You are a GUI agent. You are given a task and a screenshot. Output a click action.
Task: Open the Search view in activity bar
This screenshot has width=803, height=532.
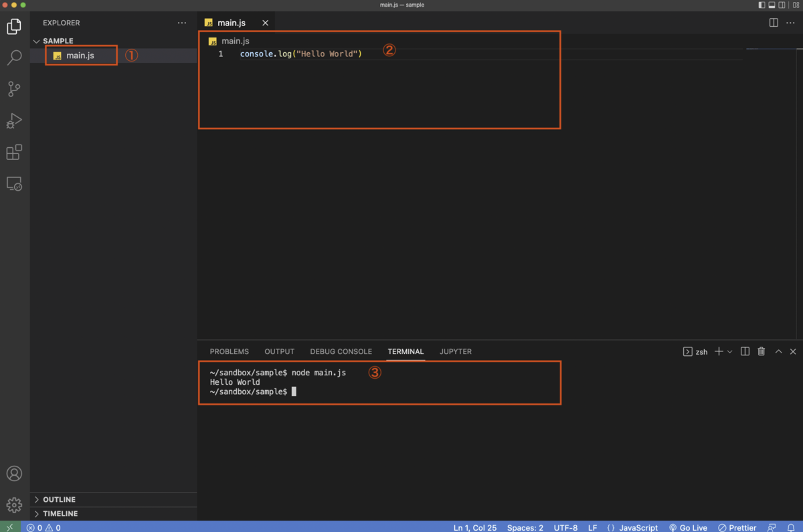[14, 58]
